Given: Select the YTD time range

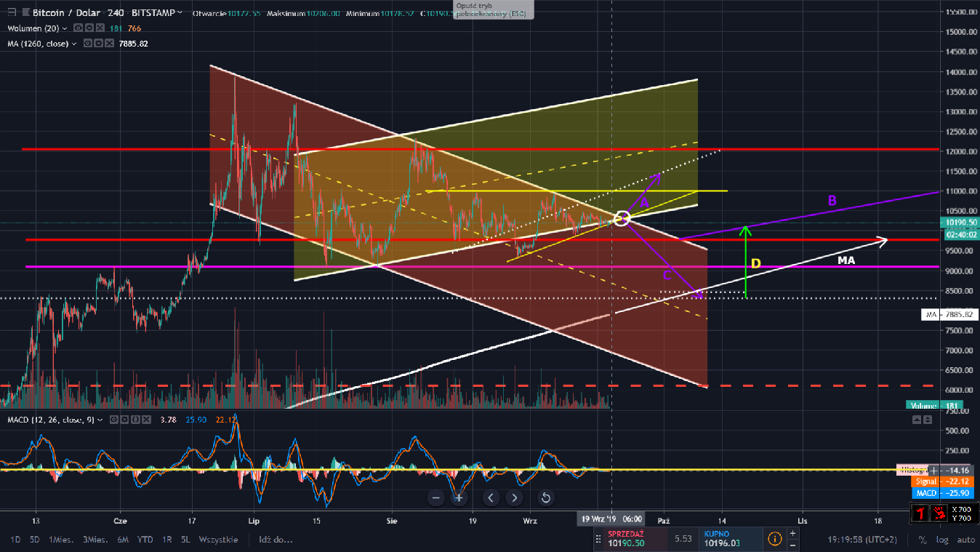Looking at the screenshot, I should pyautogui.click(x=145, y=540).
